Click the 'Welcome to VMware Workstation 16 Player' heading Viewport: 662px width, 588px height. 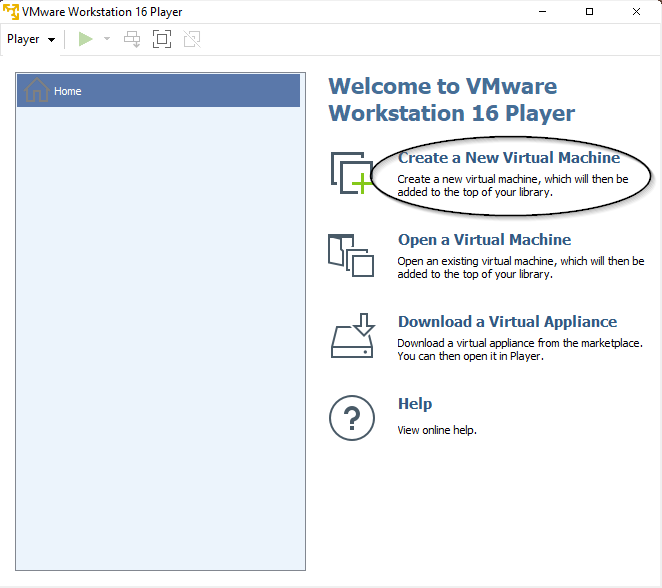(451, 100)
